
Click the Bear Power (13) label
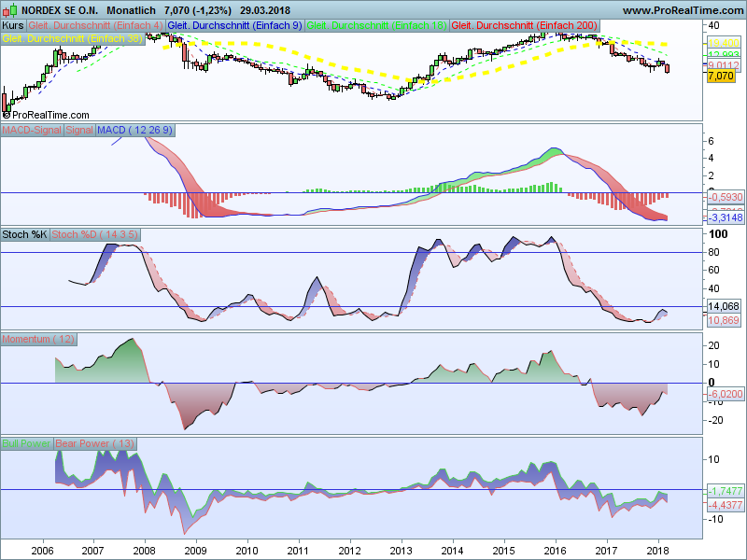[x=95, y=443]
